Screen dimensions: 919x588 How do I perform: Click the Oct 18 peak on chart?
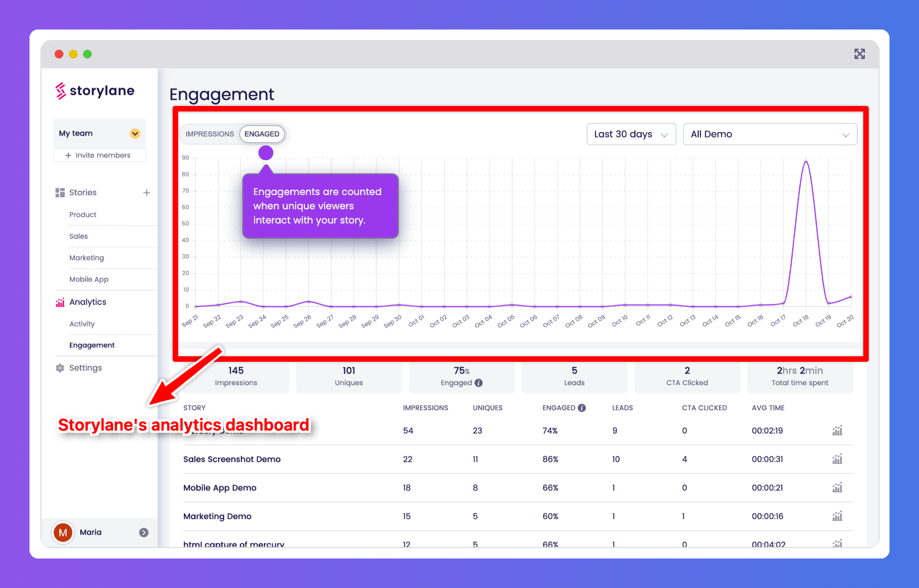pyautogui.click(x=806, y=162)
